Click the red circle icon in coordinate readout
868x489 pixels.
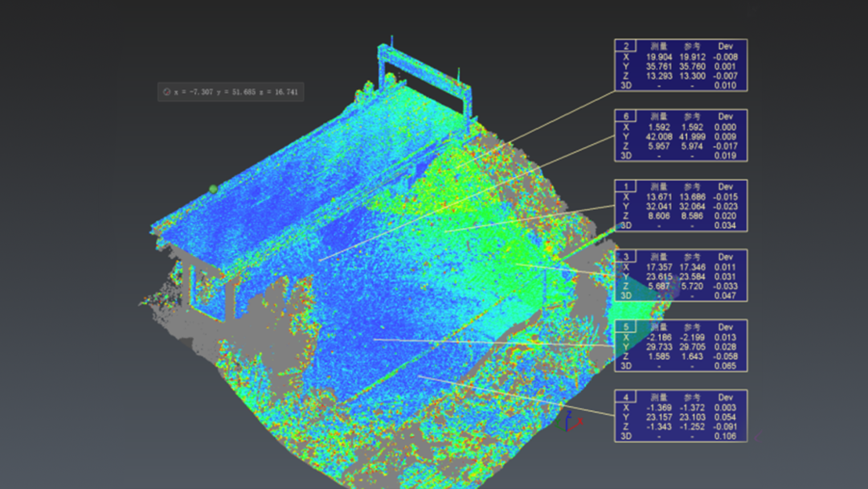[x=166, y=92]
